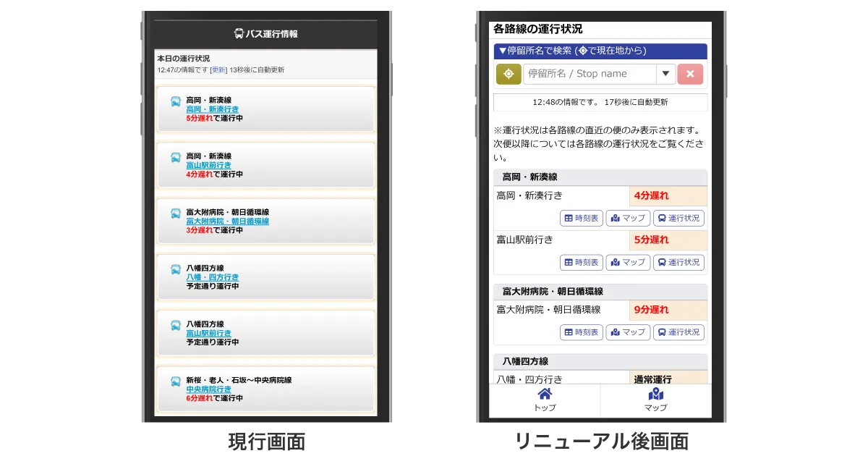
Task: Open マップ for 富山駅前行き, renewal screen
Action: (x=628, y=262)
